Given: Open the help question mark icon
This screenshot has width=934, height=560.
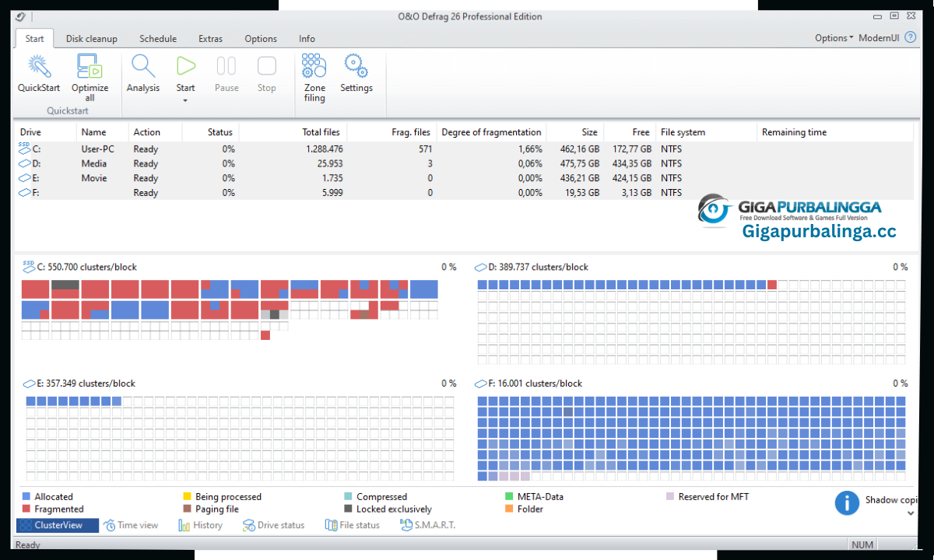Looking at the screenshot, I should [x=910, y=37].
